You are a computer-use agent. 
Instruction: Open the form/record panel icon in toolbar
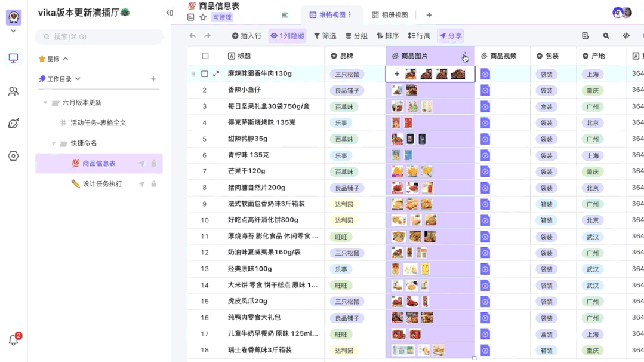click(x=586, y=36)
